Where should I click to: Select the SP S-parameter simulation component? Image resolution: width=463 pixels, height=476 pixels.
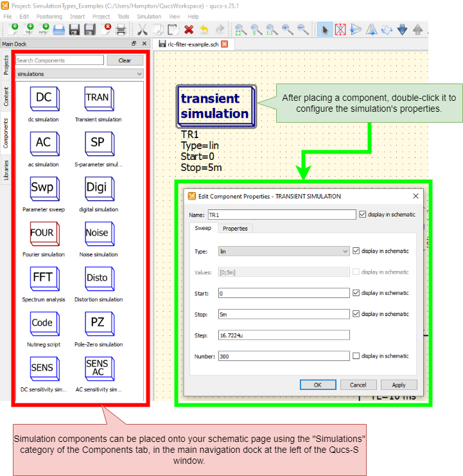pos(98,150)
